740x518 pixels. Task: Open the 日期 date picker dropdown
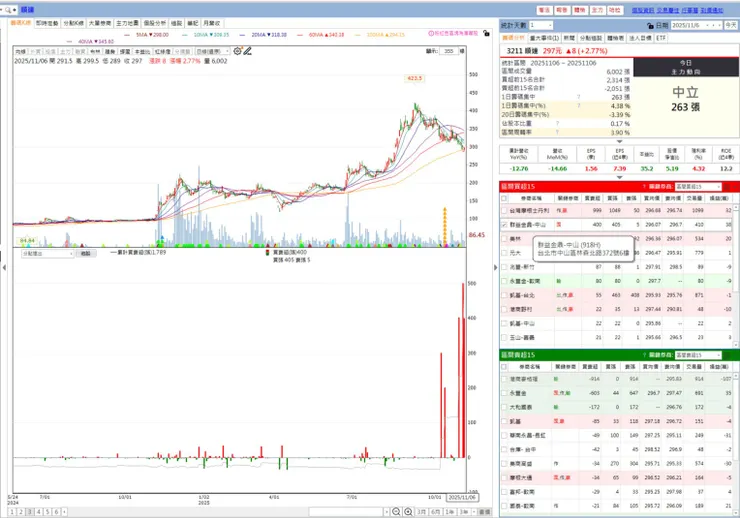[720, 25]
